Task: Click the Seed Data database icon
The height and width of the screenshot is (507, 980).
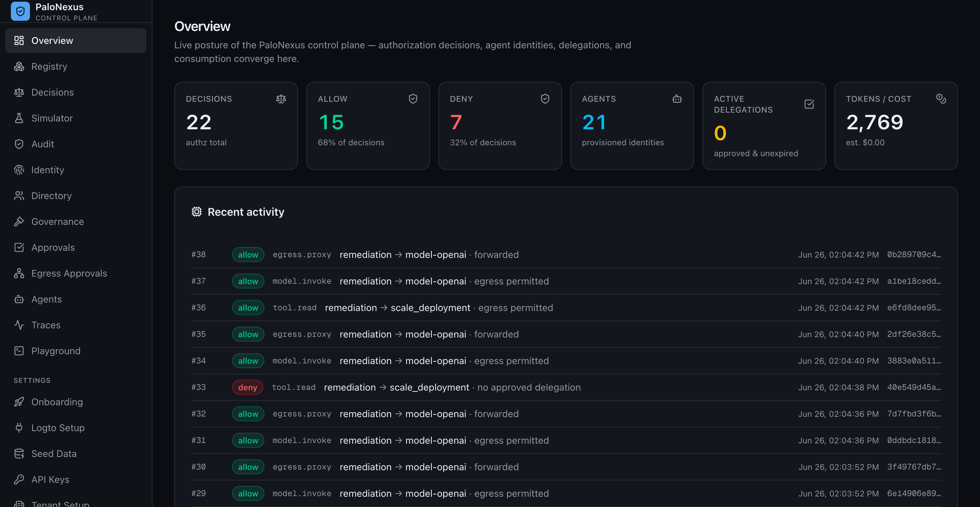Action: [19, 453]
